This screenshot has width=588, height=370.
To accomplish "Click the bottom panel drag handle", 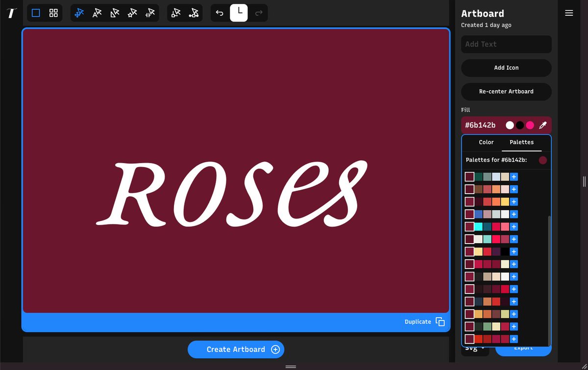I will [291, 367].
